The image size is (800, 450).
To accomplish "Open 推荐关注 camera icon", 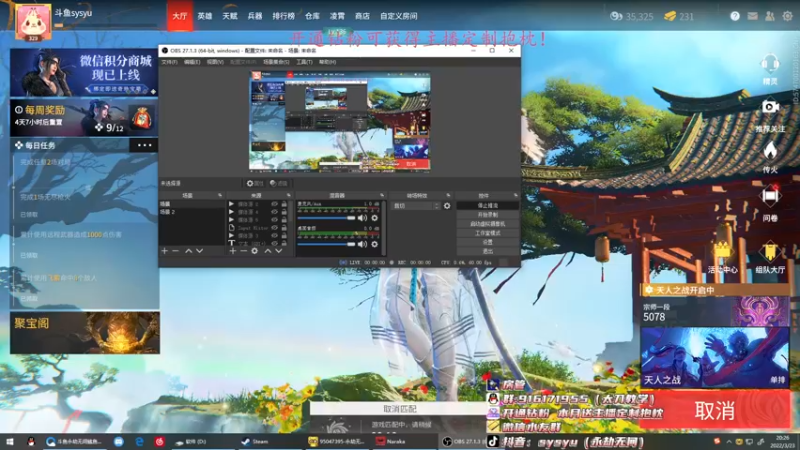I will pyautogui.click(x=770, y=107).
